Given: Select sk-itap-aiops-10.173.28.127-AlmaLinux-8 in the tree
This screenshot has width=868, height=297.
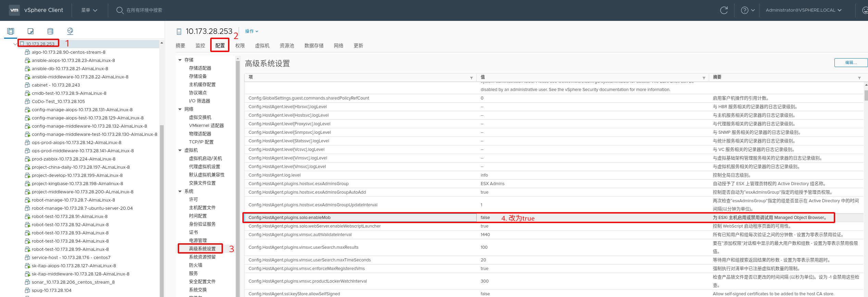Looking at the screenshot, I should point(74,266).
